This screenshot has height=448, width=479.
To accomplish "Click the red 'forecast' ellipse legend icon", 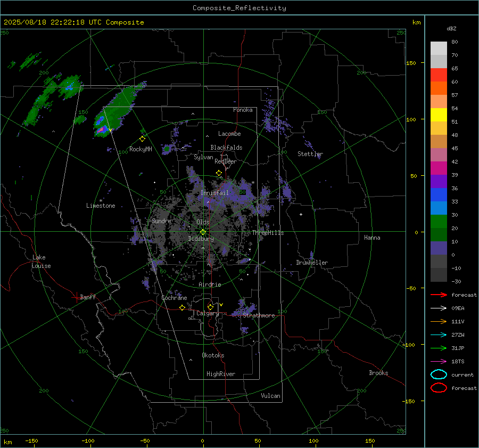I will point(439,388).
